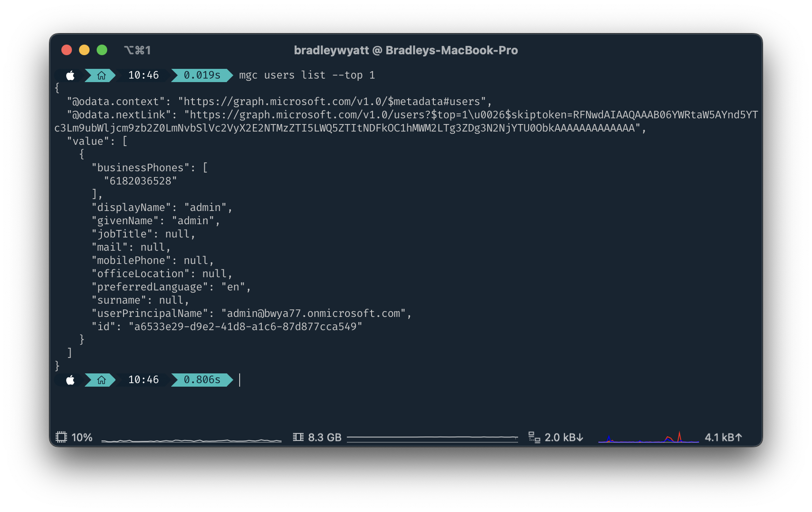
Task: Click the 2.0 kB download value
Action: (x=564, y=437)
